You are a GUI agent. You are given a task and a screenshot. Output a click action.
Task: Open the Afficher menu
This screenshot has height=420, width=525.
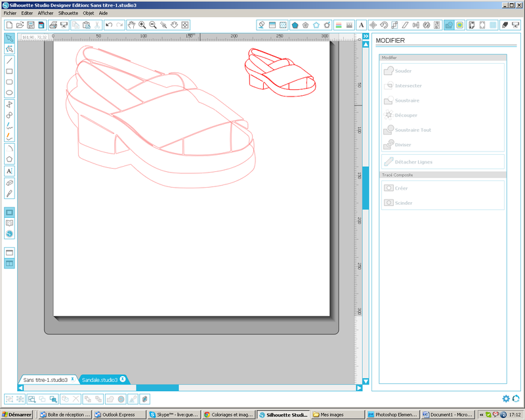coord(45,13)
